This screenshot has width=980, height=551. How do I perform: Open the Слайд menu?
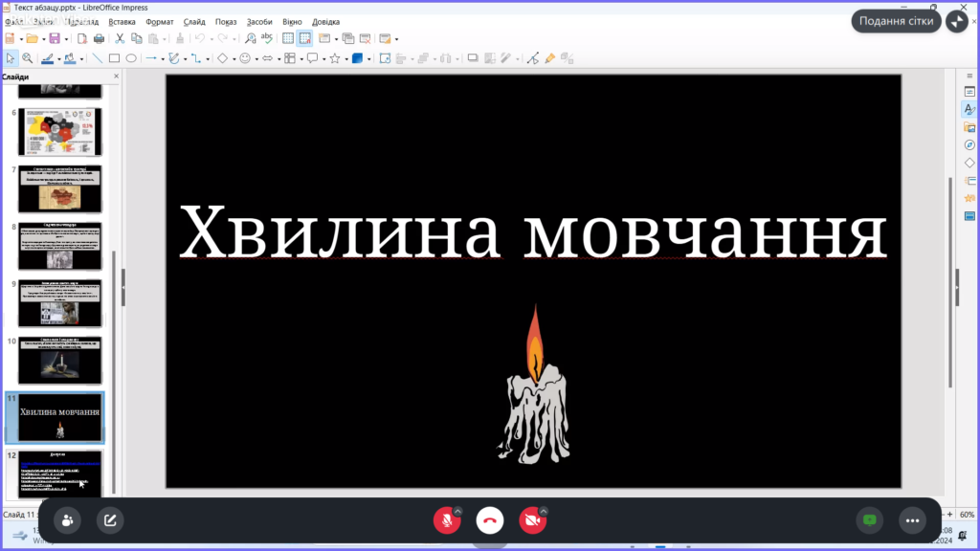[194, 21]
